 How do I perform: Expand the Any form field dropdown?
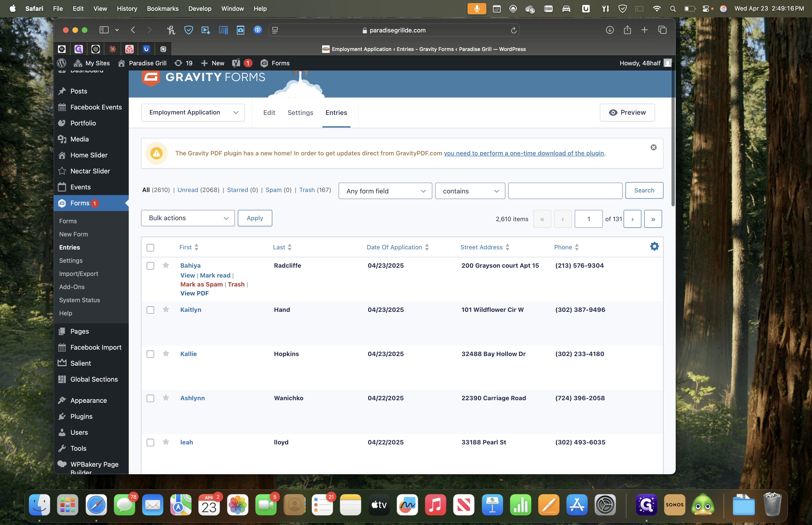385,191
